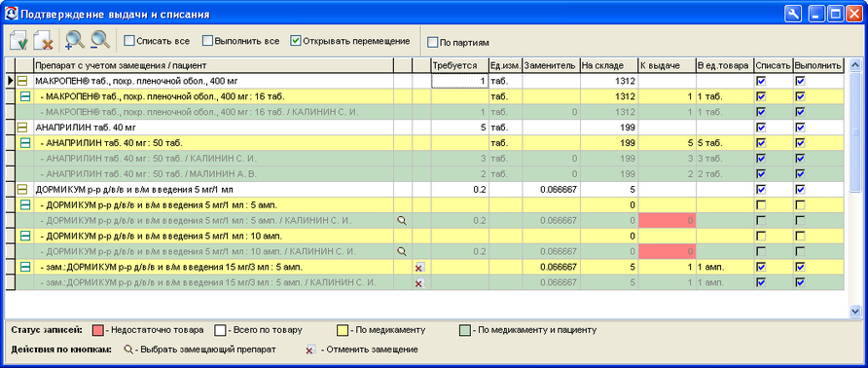Screen dimensions: 868x368
Task: Click the 'Требуется' column header
Action: (460, 65)
